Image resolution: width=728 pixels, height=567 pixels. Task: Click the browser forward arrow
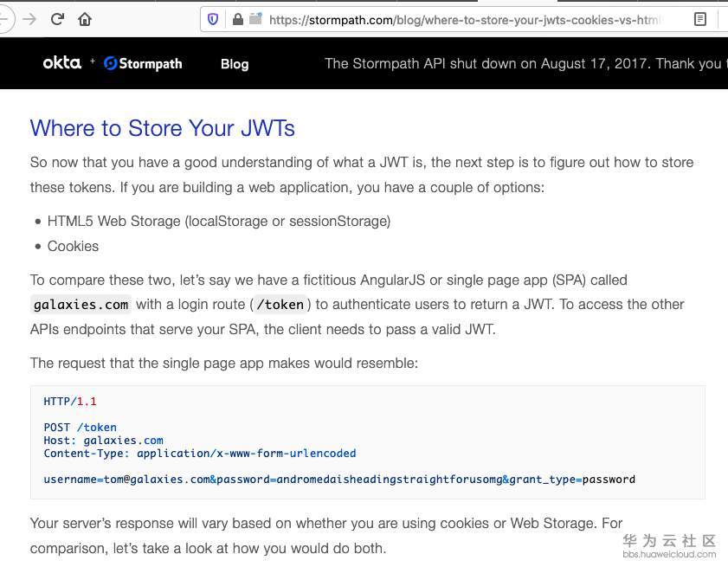tap(30, 19)
